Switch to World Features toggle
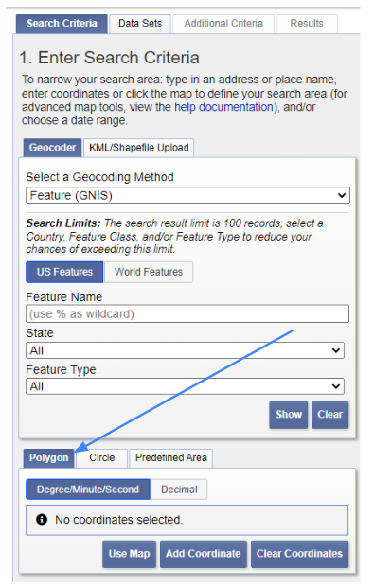This screenshot has height=588, width=374. [149, 272]
